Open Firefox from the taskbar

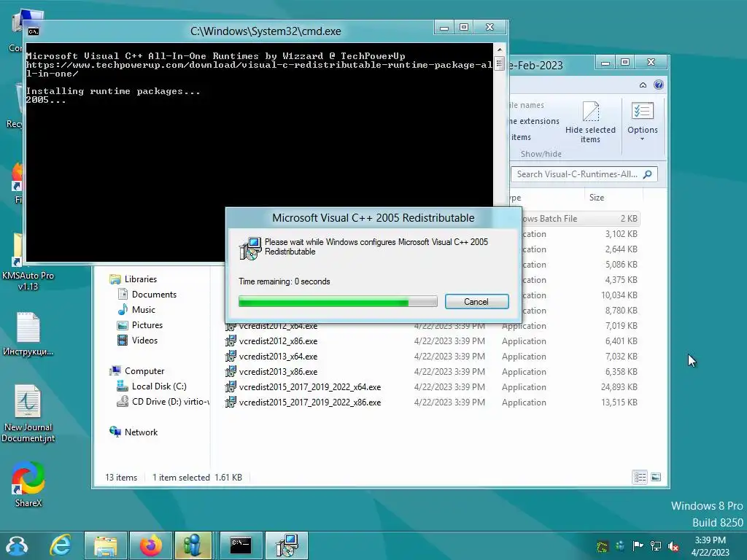click(x=150, y=545)
